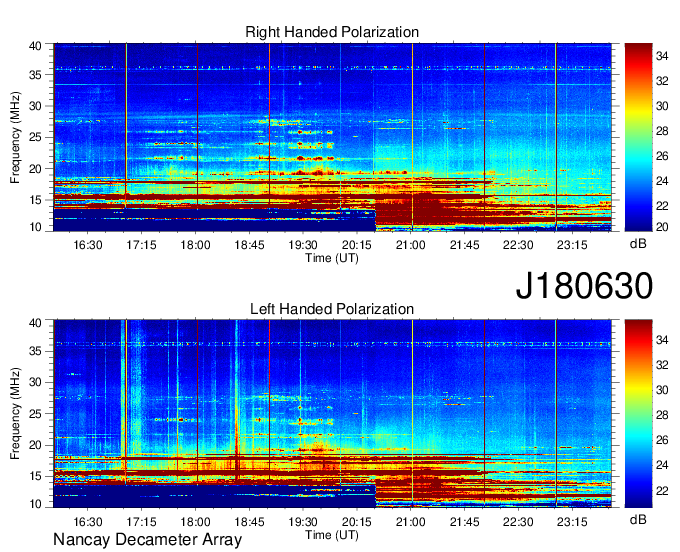Click the "22:30" tick under right-handed plot

(x=518, y=245)
